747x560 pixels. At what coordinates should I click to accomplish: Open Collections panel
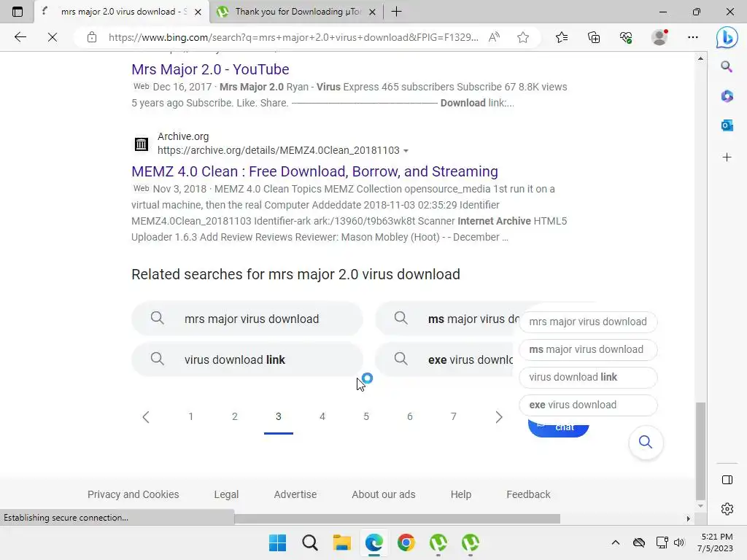click(x=594, y=37)
